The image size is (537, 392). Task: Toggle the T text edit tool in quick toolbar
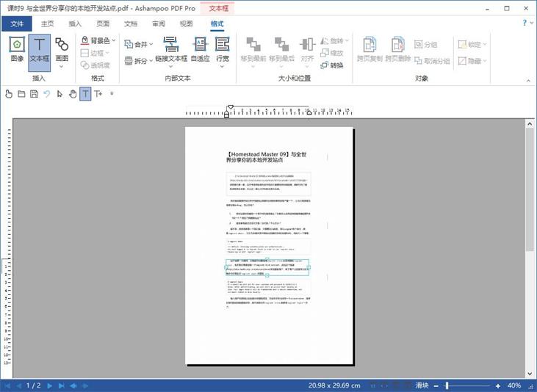point(85,93)
